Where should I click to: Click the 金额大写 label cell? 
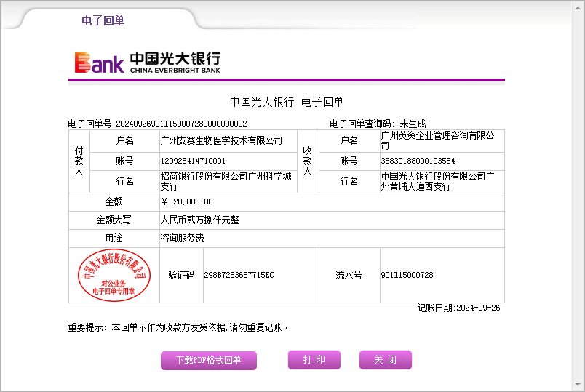(x=114, y=220)
